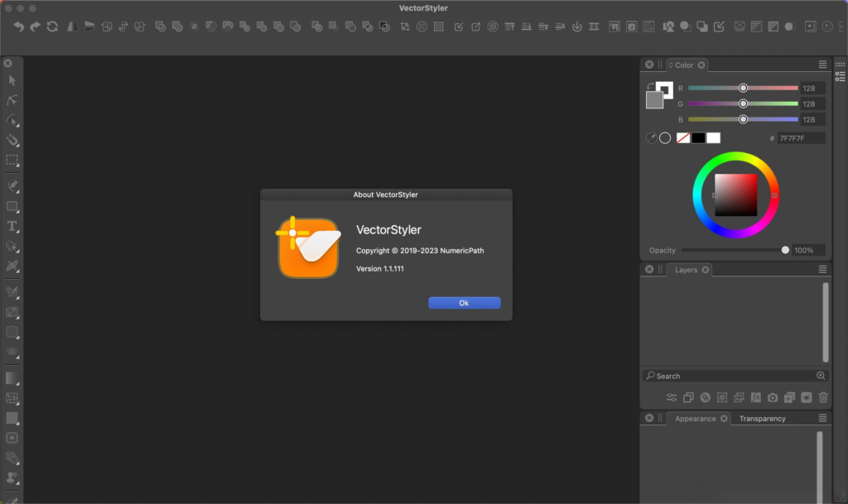Screen dimensions: 848x504
Task: Pick the no-color swatch with red slash
Action: 683,138
